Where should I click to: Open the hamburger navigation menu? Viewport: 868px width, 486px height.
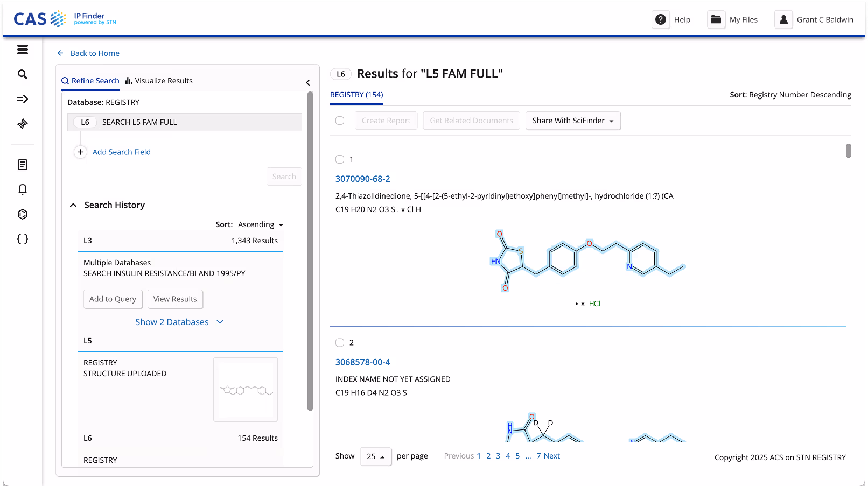click(x=23, y=50)
